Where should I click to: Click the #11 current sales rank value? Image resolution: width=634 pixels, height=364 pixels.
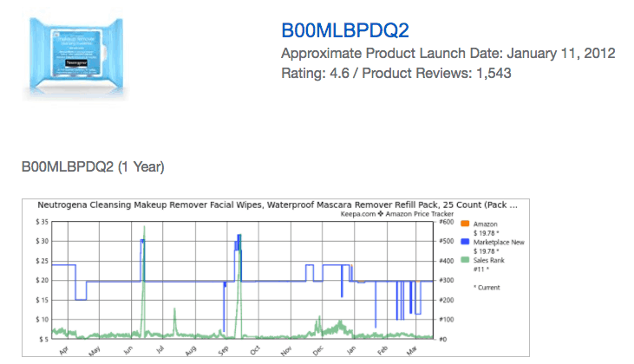(481, 269)
